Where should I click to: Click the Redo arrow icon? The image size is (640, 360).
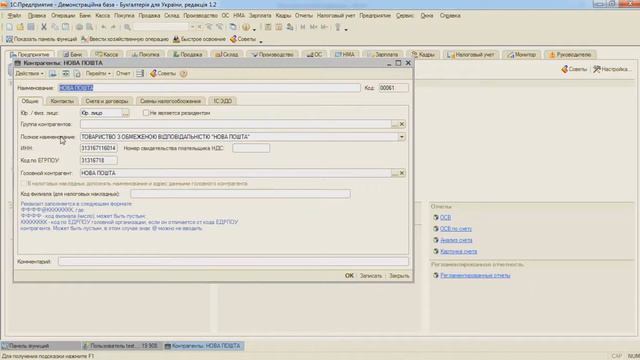point(113,27)
